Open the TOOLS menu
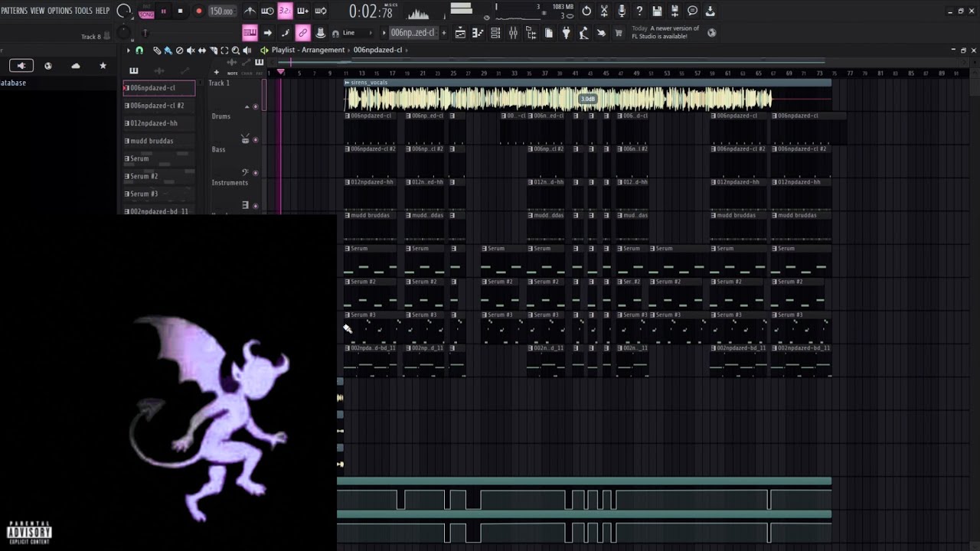 [83, 11]
